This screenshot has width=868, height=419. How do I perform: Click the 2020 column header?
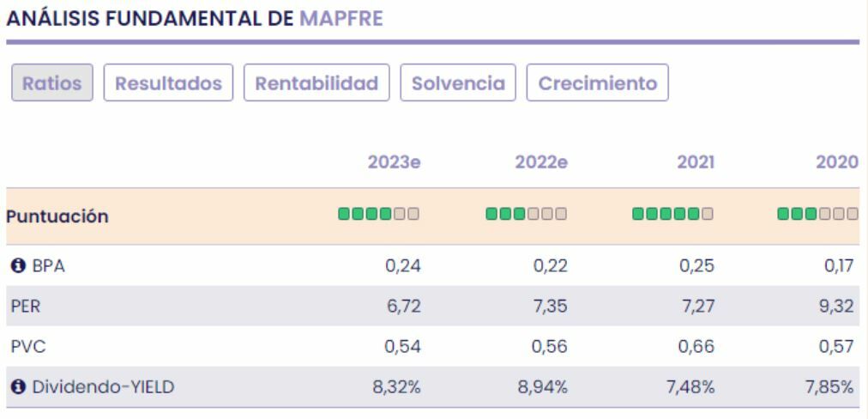click(839, 161)
